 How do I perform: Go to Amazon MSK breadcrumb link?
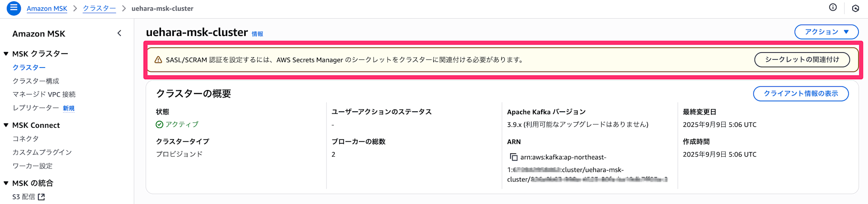tap(47, 9)
